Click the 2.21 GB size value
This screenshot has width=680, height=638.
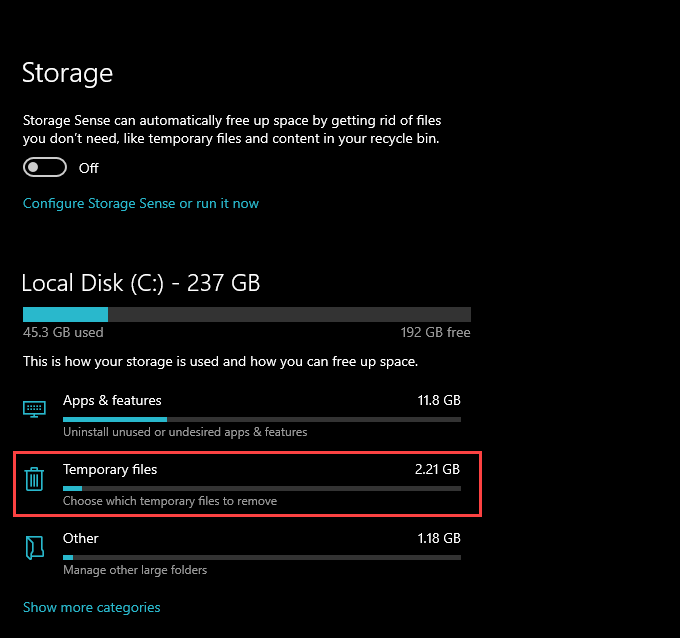pyautogui.click(x=437, y=469)
